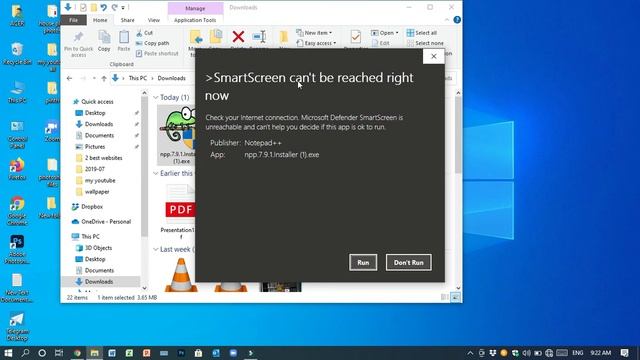Click Select none in the ribbon

pyautogui.click(x=425, y=43)
